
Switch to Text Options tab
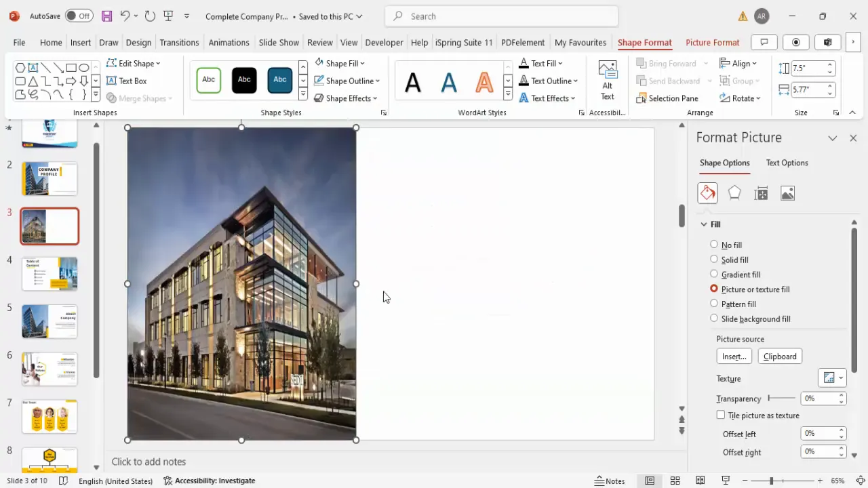click(787, 163)
